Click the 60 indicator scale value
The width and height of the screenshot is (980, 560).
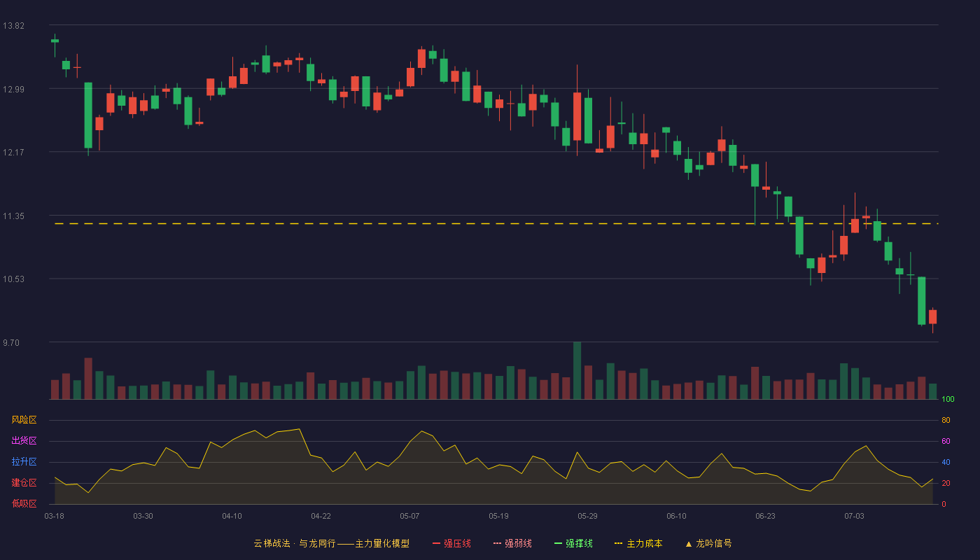(x=946, y=441)
